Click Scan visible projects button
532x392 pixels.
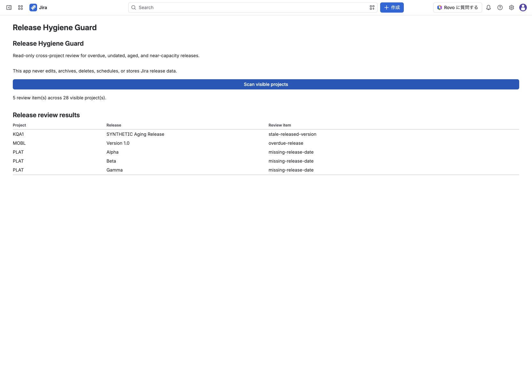point(266,84)
